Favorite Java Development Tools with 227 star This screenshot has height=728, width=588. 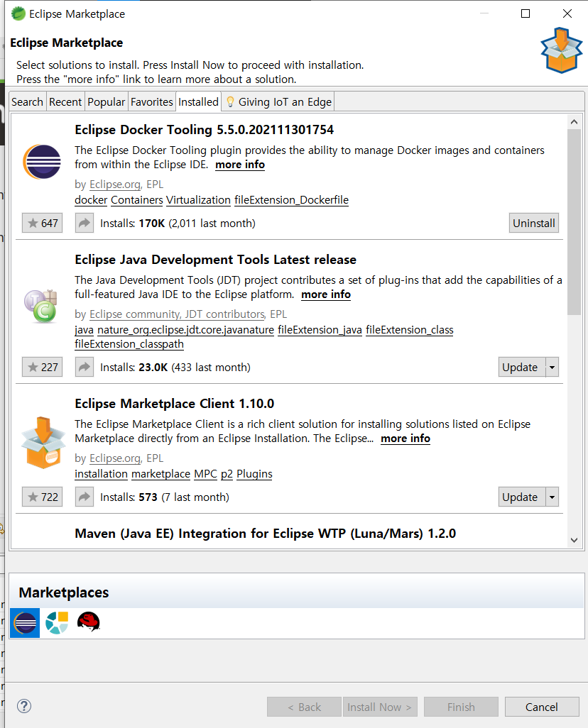(x=43, y=368)
